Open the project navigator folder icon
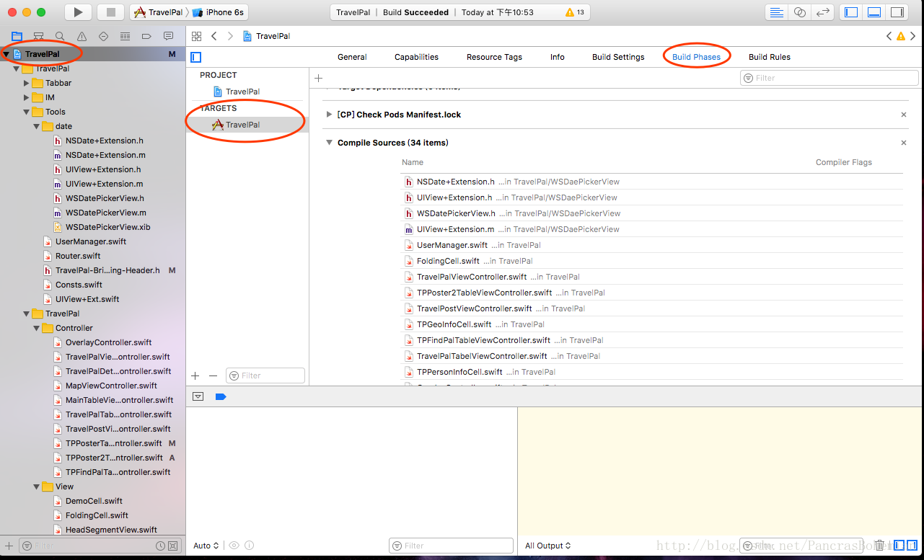The width and height of the screenshot is (924, 560). (17, 36)
